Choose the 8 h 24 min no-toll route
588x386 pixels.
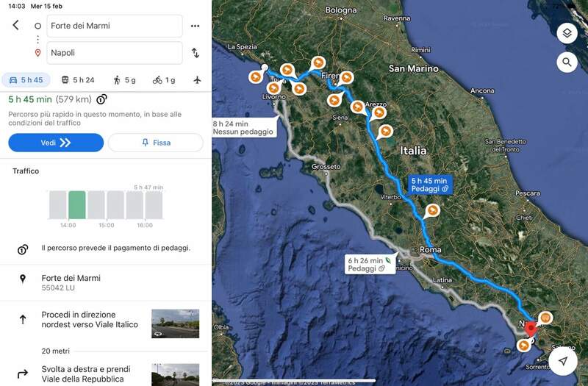click(x=244, y=128)
